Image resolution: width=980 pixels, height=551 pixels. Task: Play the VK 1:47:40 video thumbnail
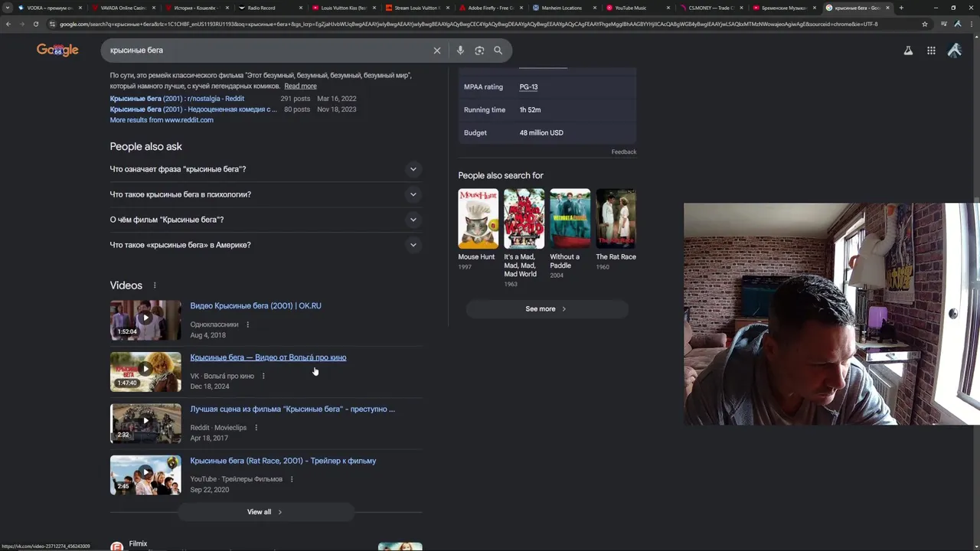point(145,372)
